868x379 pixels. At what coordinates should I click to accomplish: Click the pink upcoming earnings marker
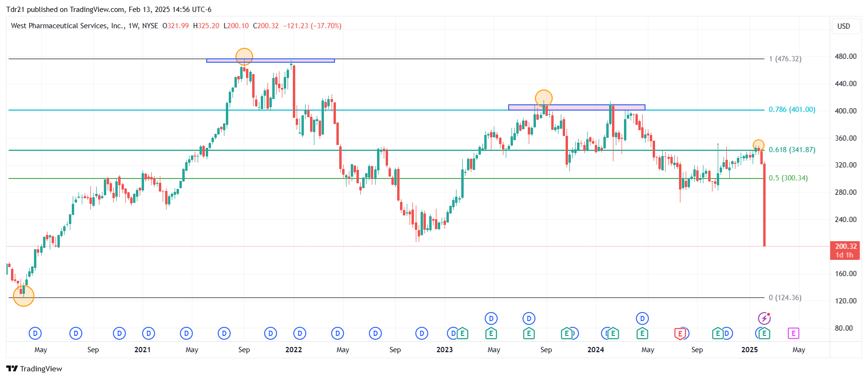(793, 333)
